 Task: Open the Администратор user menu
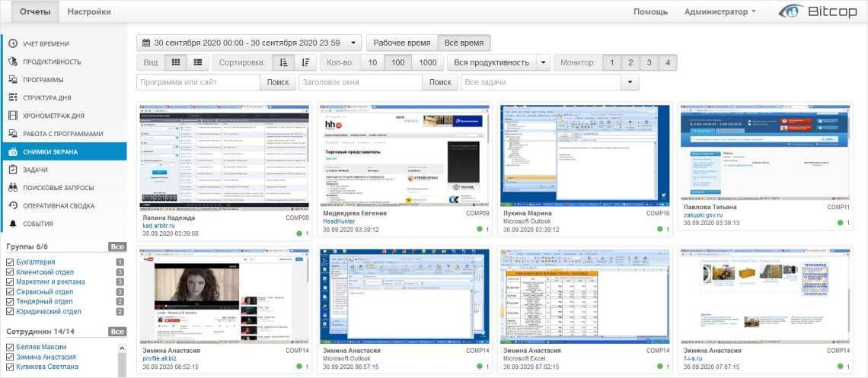click(720, 11)
